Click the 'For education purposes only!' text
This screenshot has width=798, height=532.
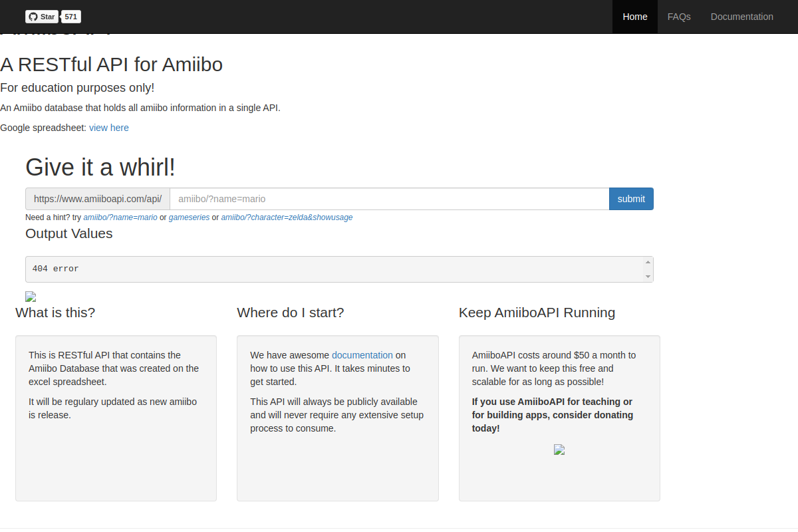pos(77,88)
